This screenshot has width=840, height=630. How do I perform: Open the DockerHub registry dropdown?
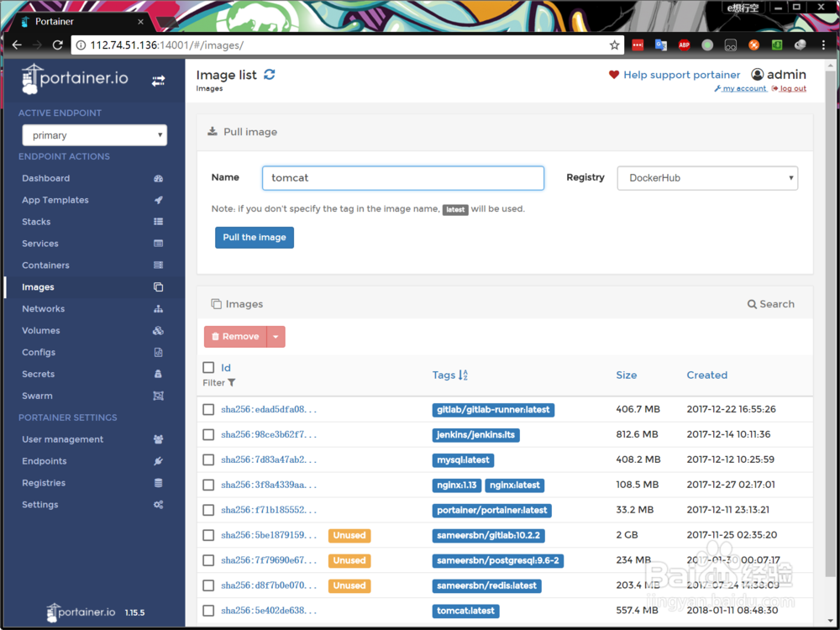coord(707,178)
